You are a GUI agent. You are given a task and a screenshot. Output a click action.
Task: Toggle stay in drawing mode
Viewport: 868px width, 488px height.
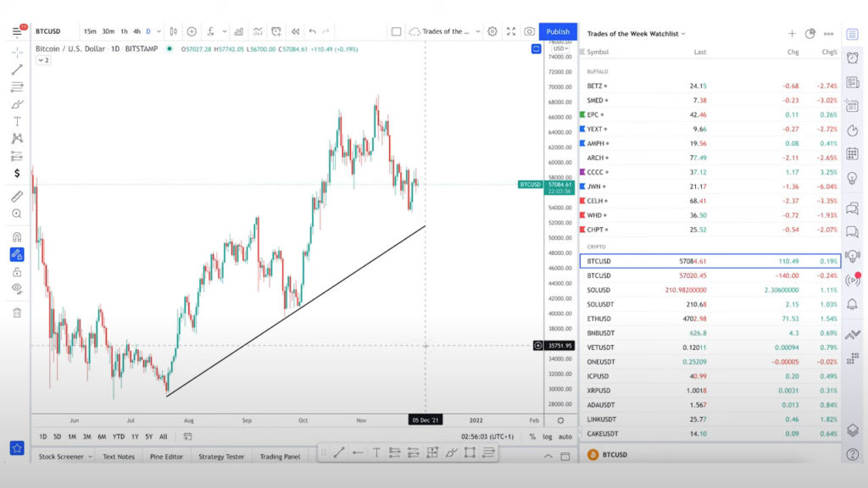point(17,254)
